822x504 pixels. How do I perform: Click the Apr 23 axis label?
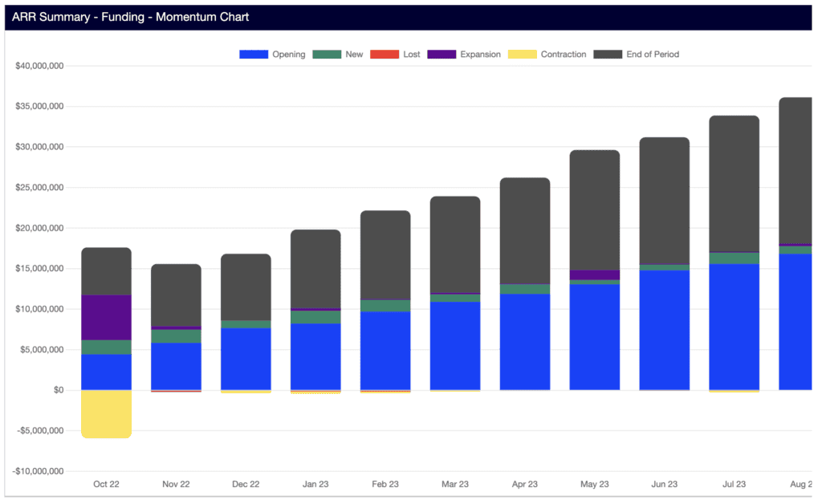coord(525,484)
